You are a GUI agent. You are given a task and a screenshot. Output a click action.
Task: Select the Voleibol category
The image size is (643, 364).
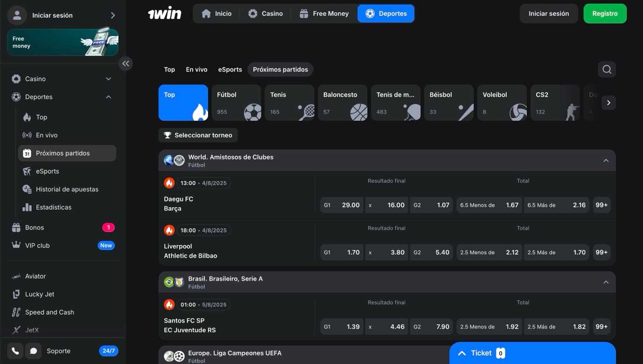(502, 102)
